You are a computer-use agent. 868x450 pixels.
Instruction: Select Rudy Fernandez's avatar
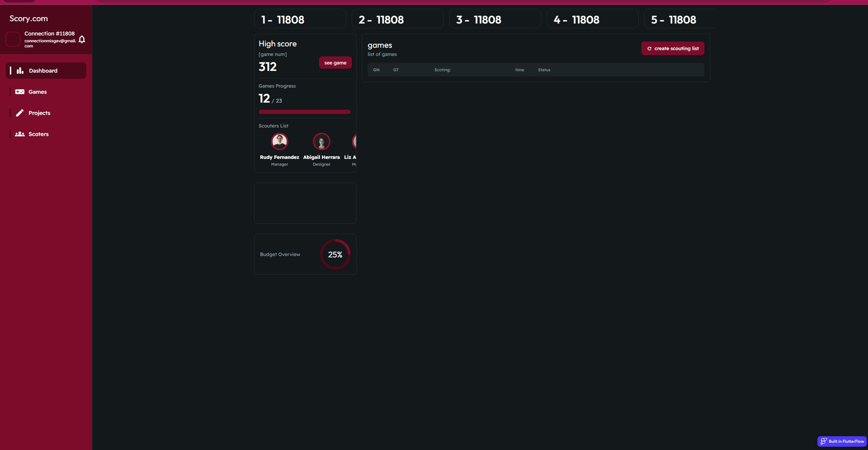(279, 141)
